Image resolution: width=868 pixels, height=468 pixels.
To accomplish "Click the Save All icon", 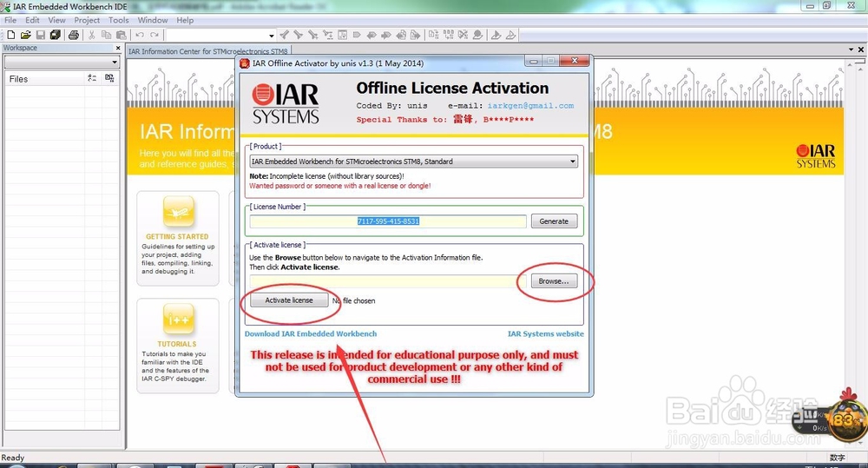I will (56, 35).
